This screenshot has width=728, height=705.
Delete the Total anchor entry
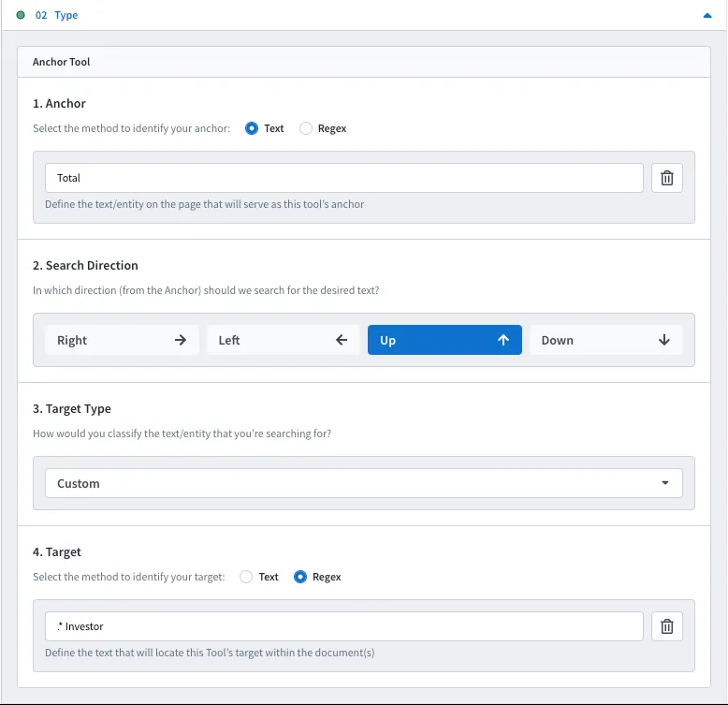click(x=667, y=178)
